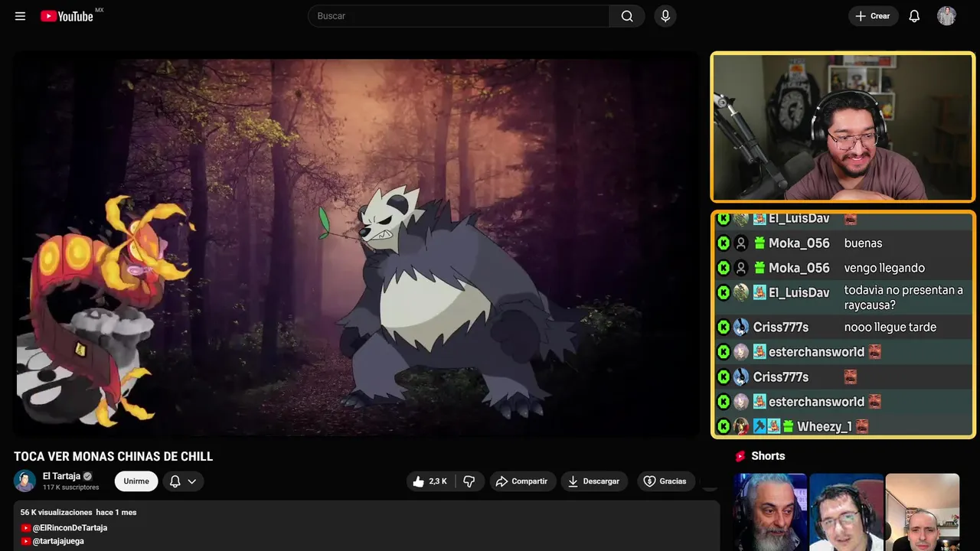Click '56 K visualizaciones' description text

tap(56, 513)
